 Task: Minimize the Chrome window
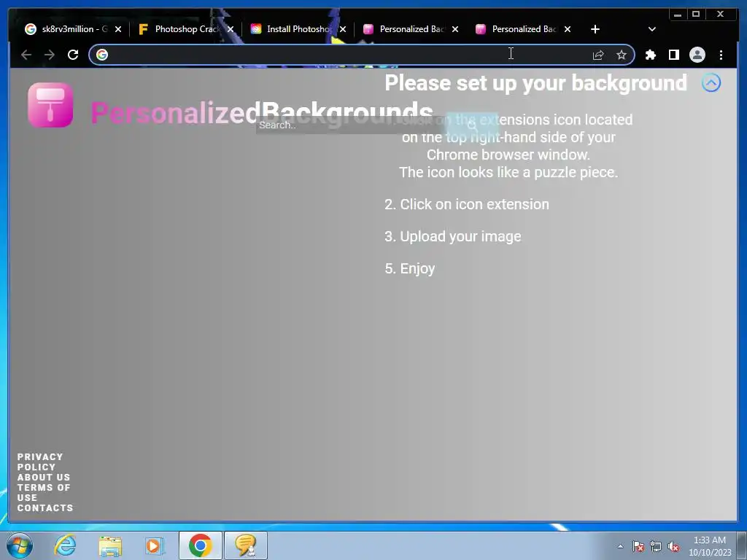(678, 15)
